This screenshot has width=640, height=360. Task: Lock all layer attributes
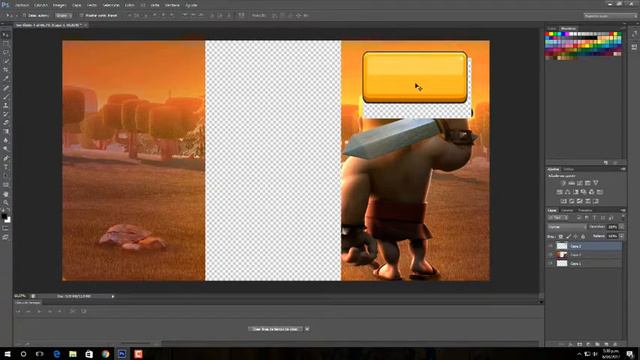(x=583, y=236)
